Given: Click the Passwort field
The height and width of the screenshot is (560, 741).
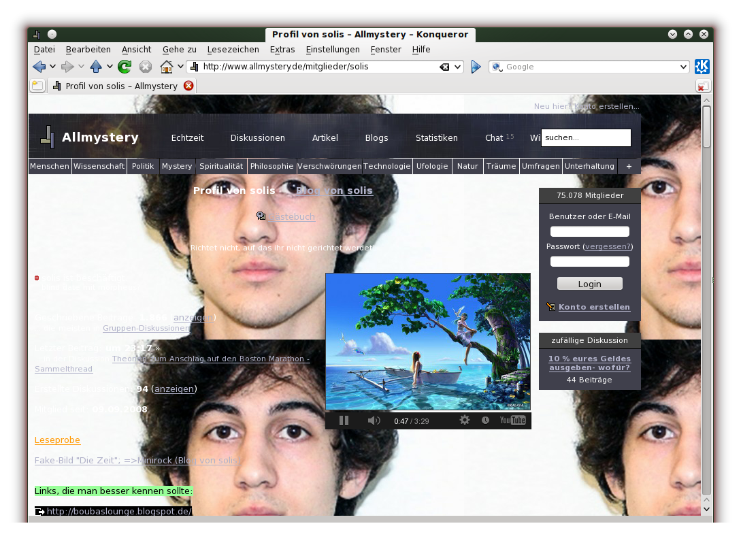Looking at the screenshot, I should tap(590, 261).
